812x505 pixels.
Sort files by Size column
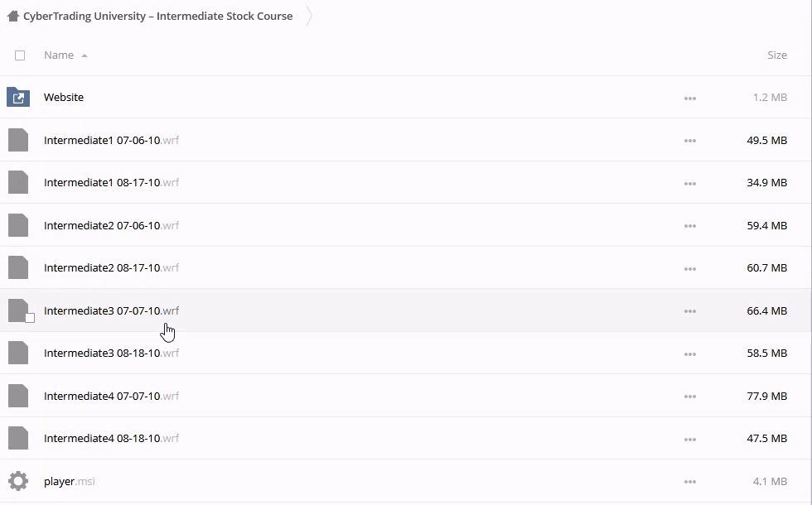tap(776, 55)
